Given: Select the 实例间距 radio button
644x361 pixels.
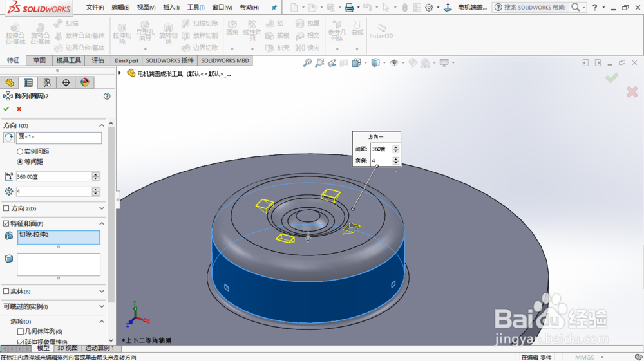Looking at the screenshot, I should coord(20,151).
